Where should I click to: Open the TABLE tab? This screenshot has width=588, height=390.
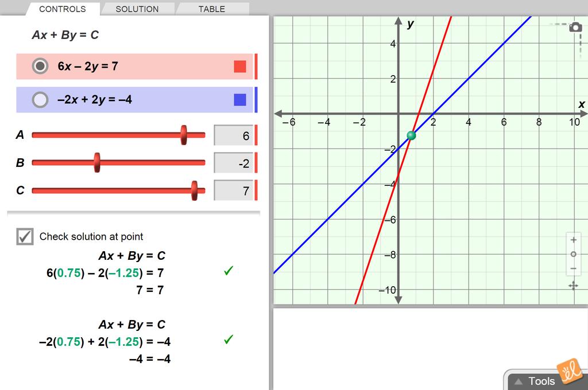pyautogui.click(x=212, y=9)
